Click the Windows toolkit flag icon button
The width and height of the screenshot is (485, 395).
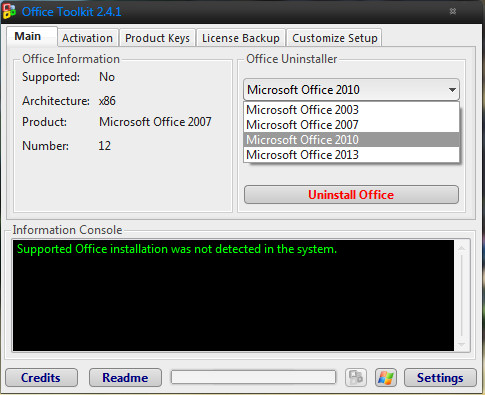tap(386, 378)
